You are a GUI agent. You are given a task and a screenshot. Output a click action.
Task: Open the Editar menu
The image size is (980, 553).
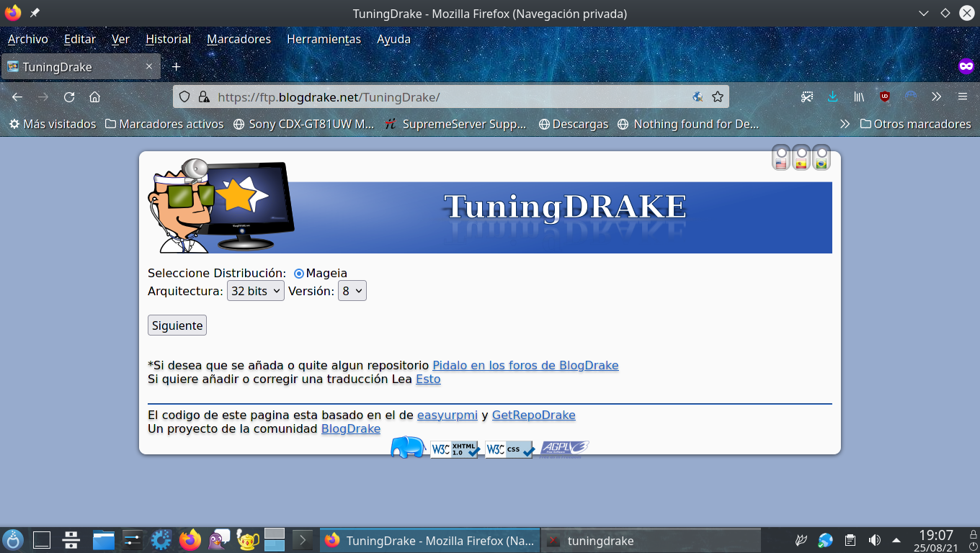80,39
